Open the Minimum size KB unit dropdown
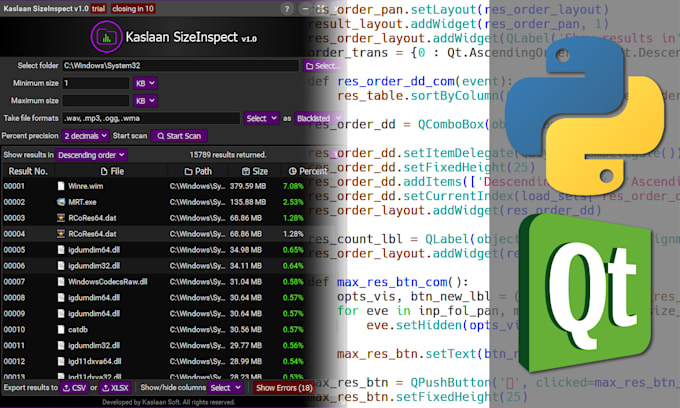 145,83
